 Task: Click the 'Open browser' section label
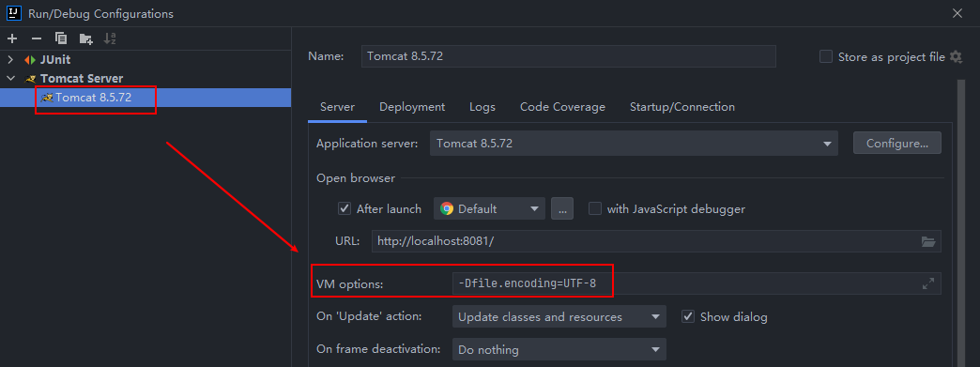[356, 178]
